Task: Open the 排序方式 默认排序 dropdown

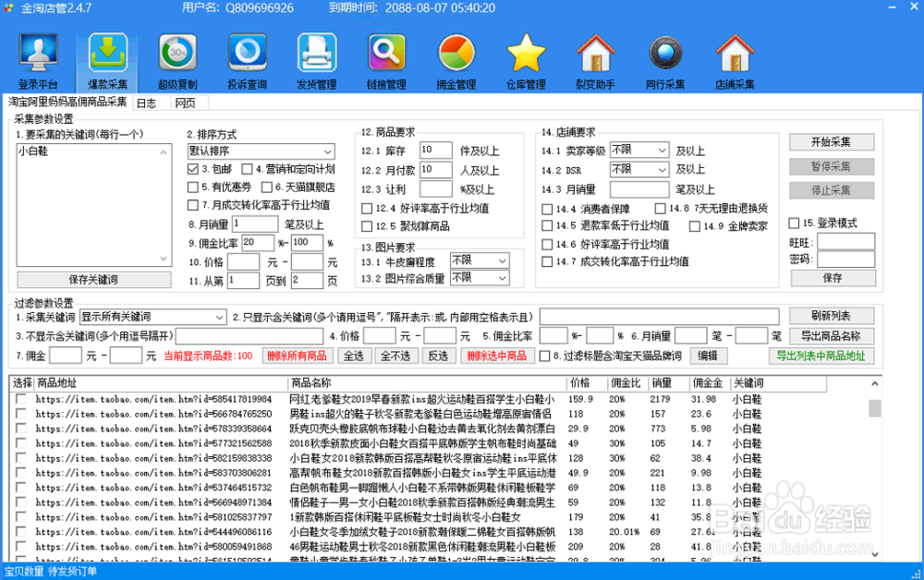Action: click(261, 151)
